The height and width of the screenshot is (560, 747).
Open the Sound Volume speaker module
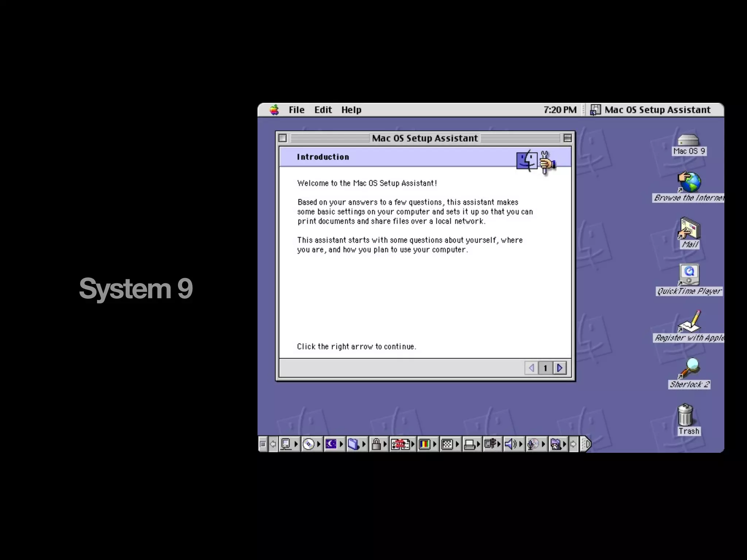coord(514,444)
